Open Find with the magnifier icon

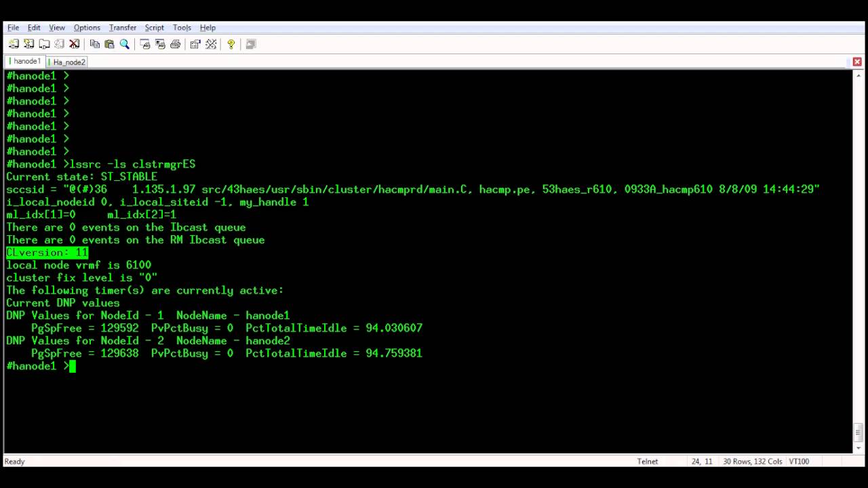pos(125,44)
